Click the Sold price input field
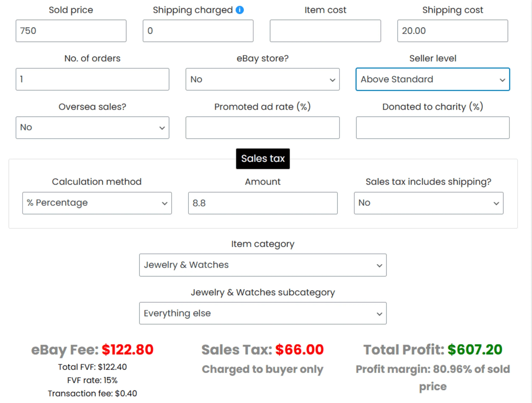Screen dimensions: 532x403 tap(71, 31)
